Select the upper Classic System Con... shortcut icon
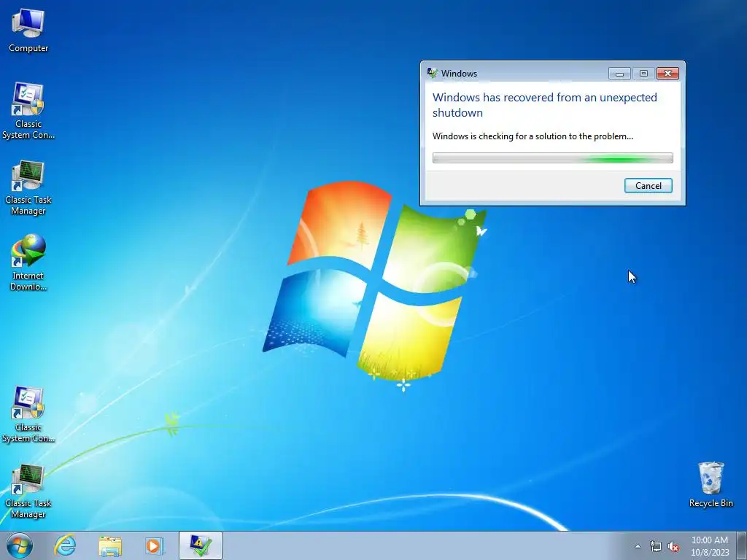The height and width of the screenshot is (560, 747). click(28, 111)
